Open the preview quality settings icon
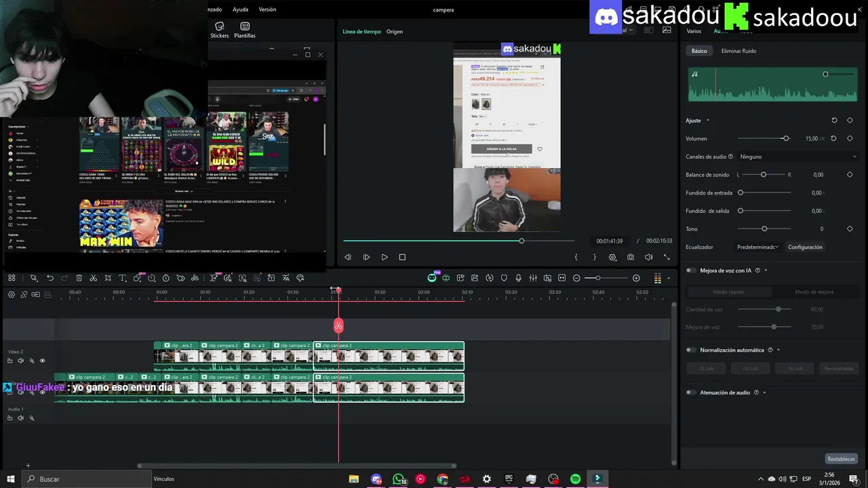The height and width of the screenshot is (488, 868). (x=612, y=258)
